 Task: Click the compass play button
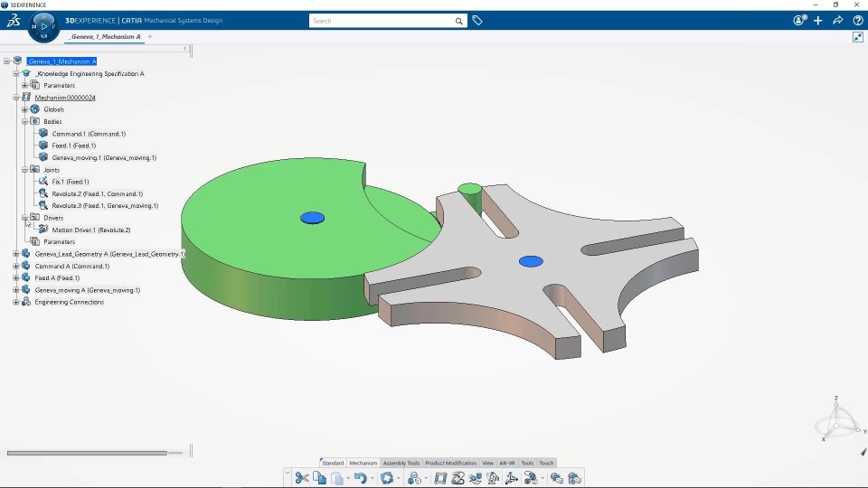point(43,26)
